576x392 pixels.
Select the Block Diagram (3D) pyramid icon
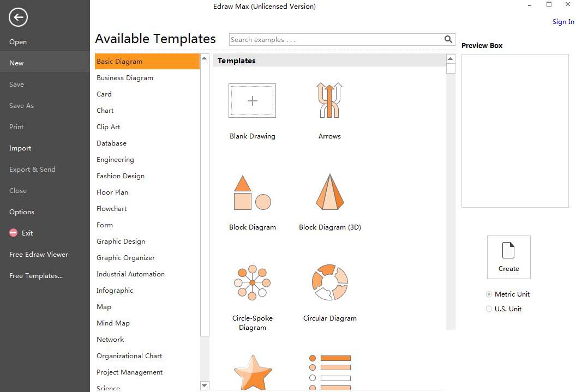click(x=330, y=191)
